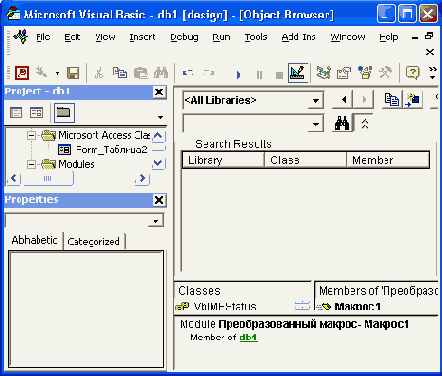This screenshot has width=442, height=376.
Task: Open Project Explorer toolbar icon
Action: coord(323,73)
